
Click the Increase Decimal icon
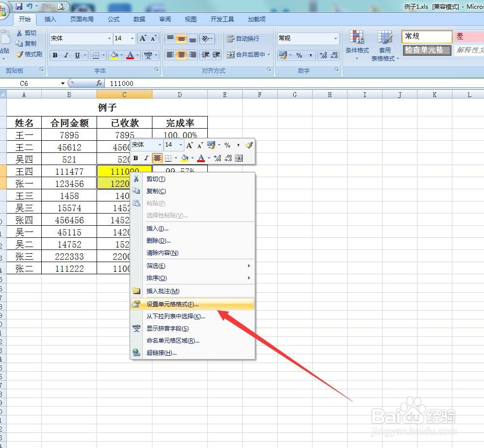(323, 55)
